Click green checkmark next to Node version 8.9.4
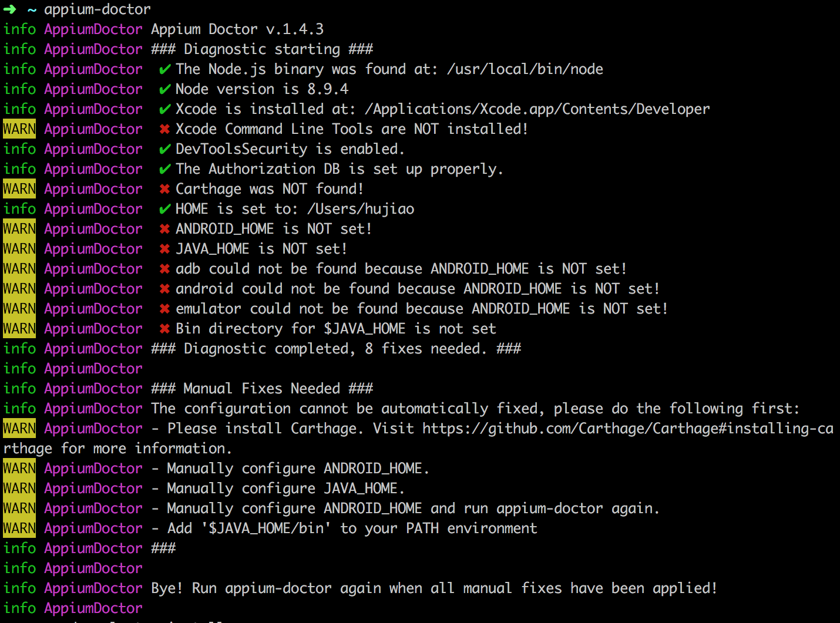840x623 pixels. [x=165, y=89]
